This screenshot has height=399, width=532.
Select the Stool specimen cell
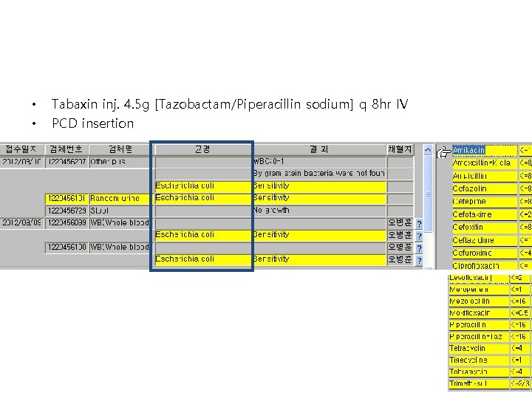click(x=120, y=211)
